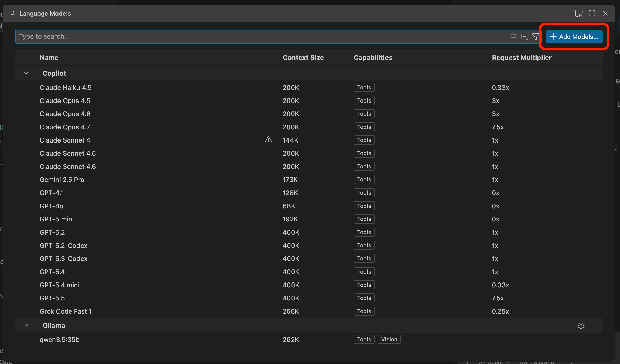Screen dimensions: 620x364
Task: Select the GPT-4o model row
Action: pyautogui.click(x=309, y=206)
